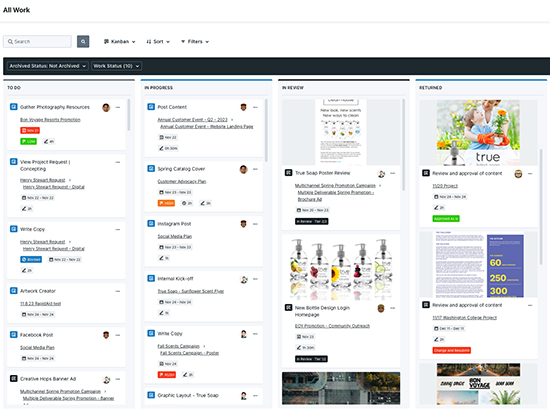Click the assignee avatar on Internal Kick-off card

coord(244,279)
